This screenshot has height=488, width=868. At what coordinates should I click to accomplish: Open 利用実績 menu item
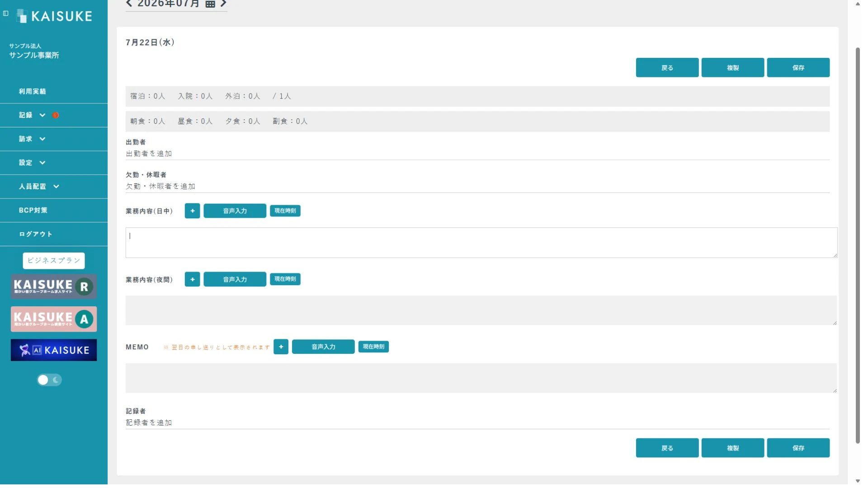point(54,91)
